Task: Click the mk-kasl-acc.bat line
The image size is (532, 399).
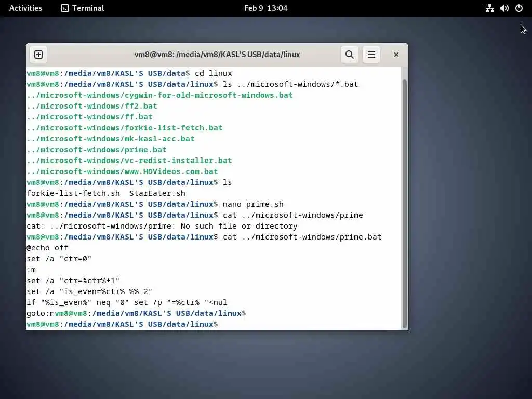Action: [x=111, y=138]
